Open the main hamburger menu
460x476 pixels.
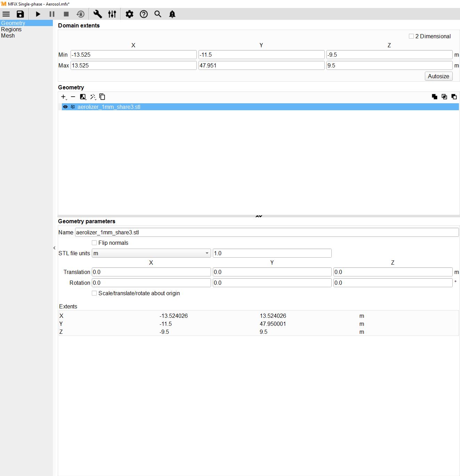click(6, 14)
